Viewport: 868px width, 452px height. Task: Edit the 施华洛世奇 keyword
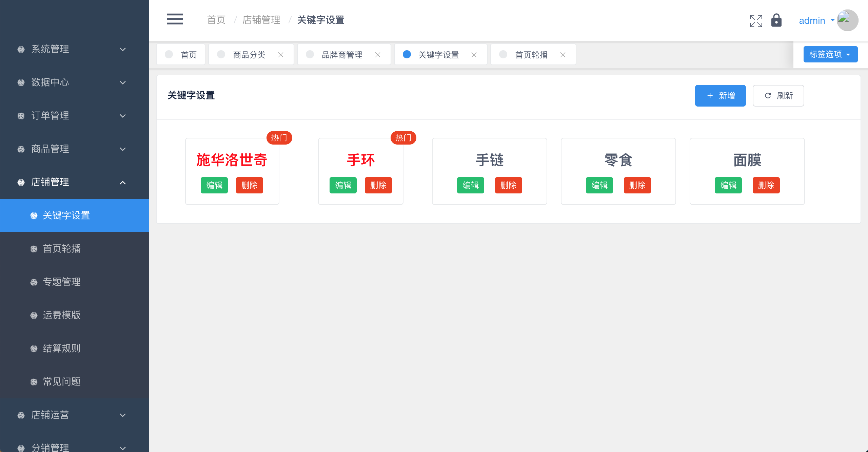(x=214, y=185)
